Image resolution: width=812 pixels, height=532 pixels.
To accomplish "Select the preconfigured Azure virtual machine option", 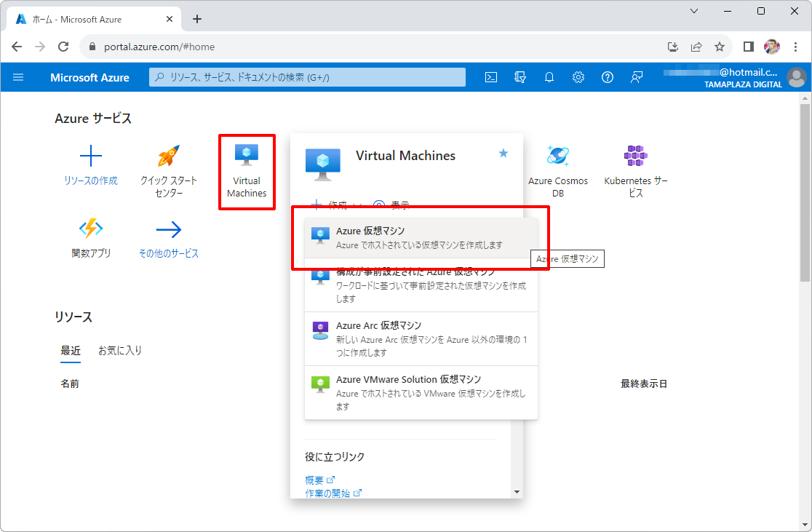I will 421,285.
